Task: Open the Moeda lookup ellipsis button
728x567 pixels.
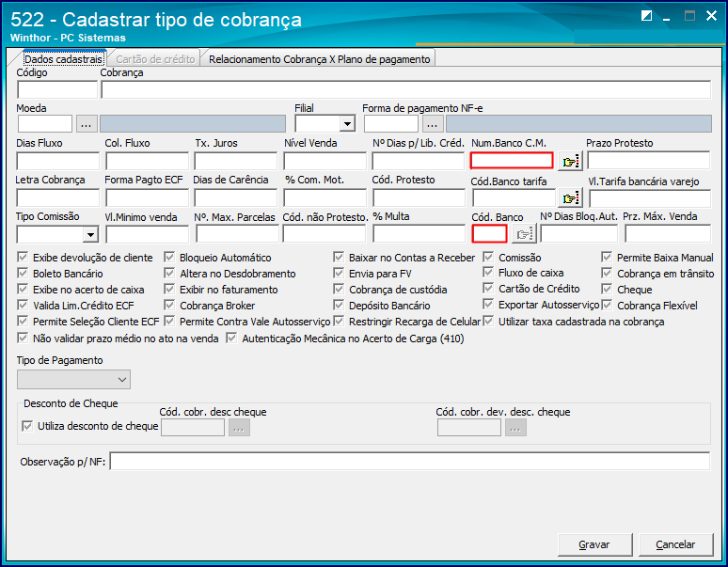Action: (87, 124)
